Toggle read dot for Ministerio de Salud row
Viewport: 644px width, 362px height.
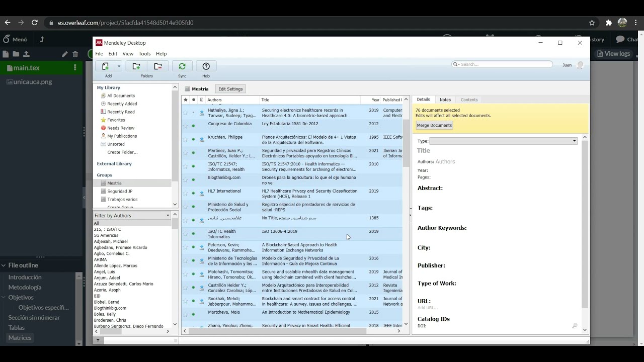193,207
